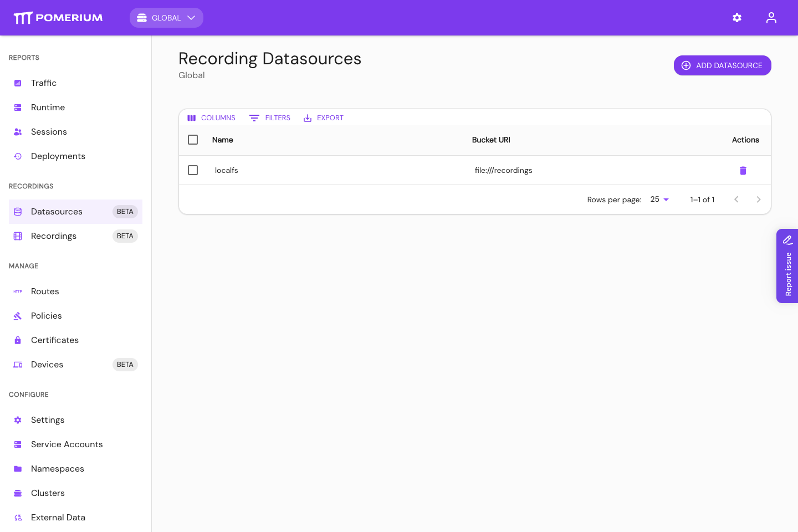Image resolution: width=798 pixels, height=532 pixels.
Task: Click the Certificates lock icon
Action: (18, 340)
